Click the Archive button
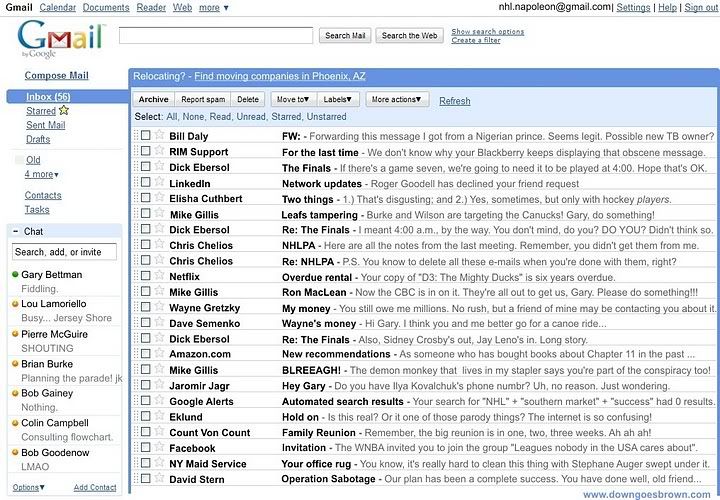Image resolution: width=720 pixels, height=500 pixels. tap(153, 99)
